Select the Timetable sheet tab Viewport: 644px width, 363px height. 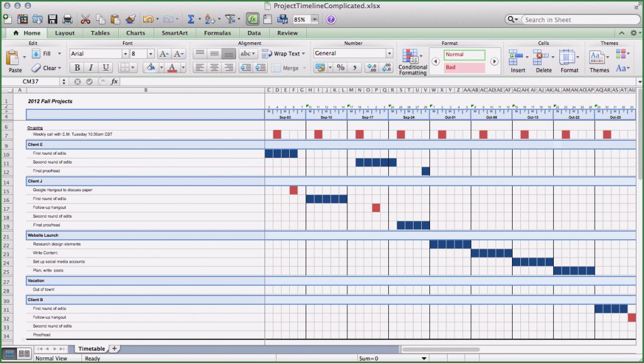(91, 348)
